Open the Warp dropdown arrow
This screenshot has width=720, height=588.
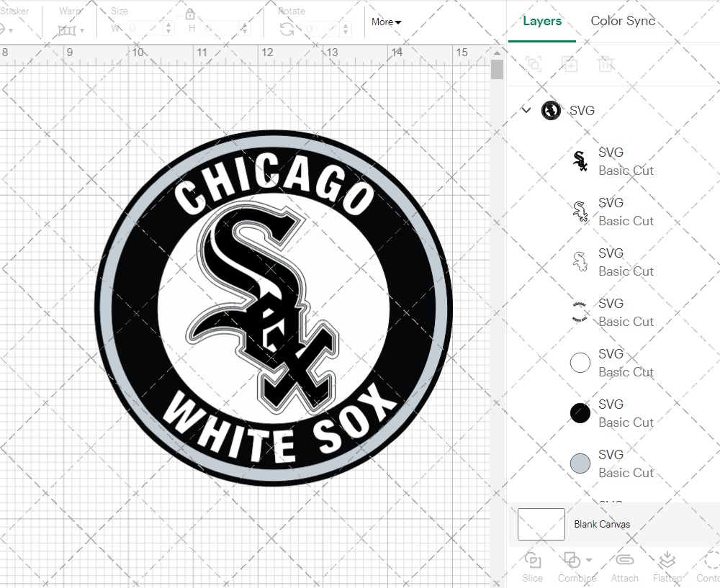tap(82, 31)
